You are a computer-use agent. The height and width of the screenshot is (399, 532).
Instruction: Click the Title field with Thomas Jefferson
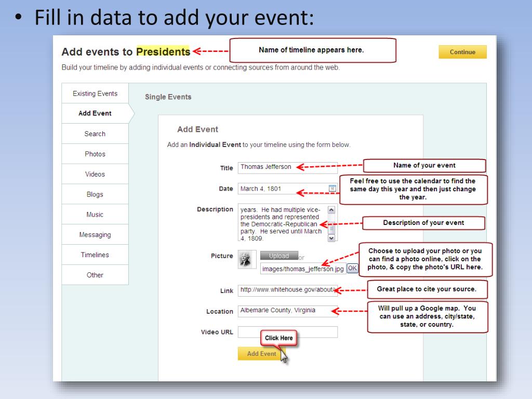[288, 168]
